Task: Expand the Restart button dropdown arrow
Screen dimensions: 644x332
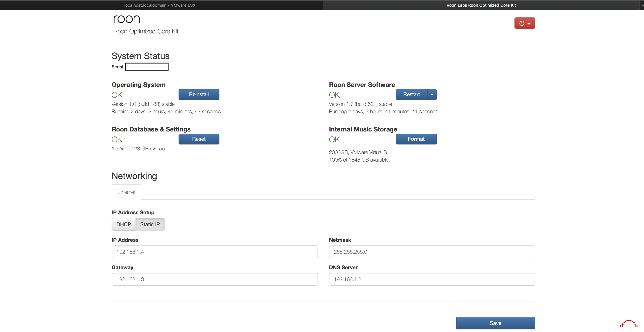Action: [432, 95]
